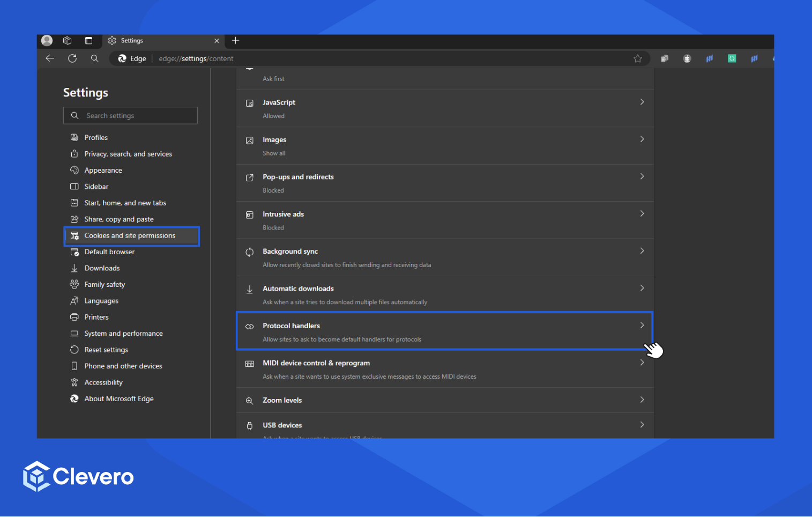Click the USB devices plug icon
Viewport: 812px width, 517px height.
[x=250, y=426]
